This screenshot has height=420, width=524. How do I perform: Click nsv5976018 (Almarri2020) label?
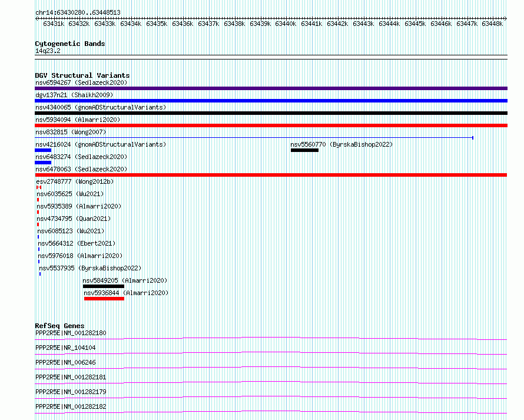tap(80, 256)
